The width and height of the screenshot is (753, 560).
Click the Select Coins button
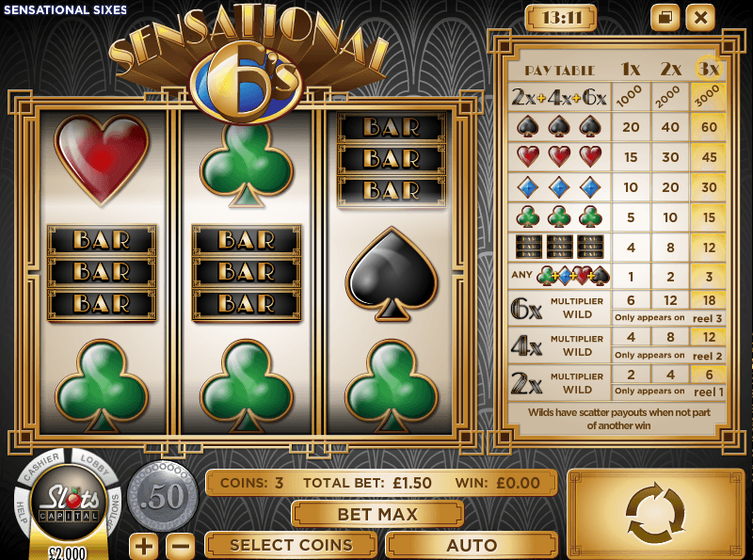point(291,545)
